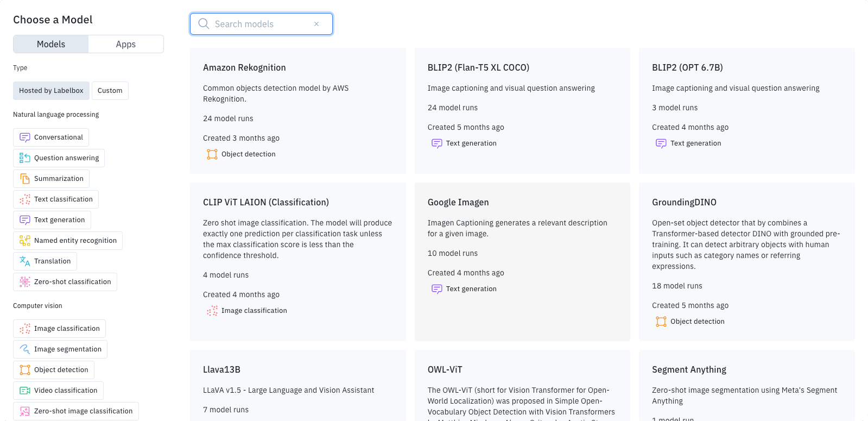Click Object detection icon on GroundingDINO card
The height and width of the screenshot is (421, 868).
[661, 322]
